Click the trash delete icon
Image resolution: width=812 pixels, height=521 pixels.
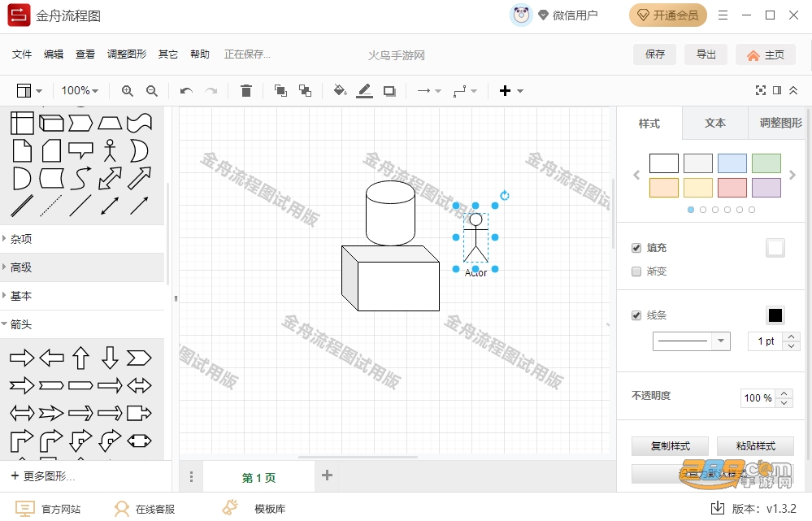[246, 91]
